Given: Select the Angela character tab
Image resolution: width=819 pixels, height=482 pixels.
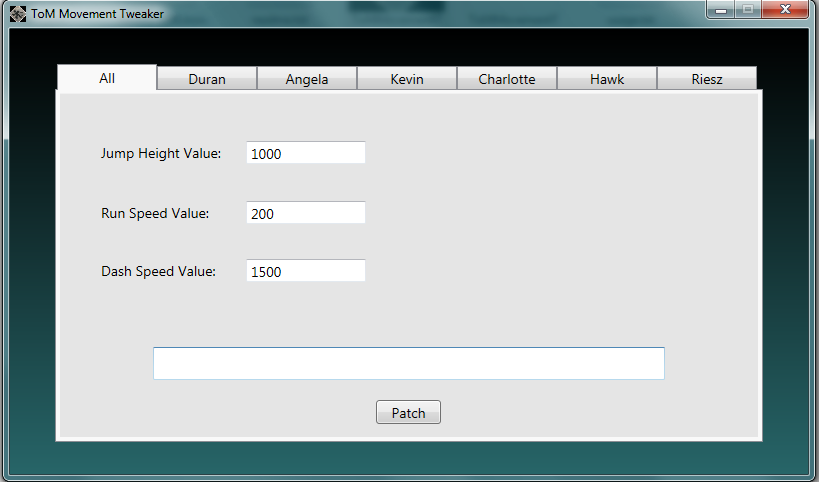Looking at the screenshot, I should [307, 79].
